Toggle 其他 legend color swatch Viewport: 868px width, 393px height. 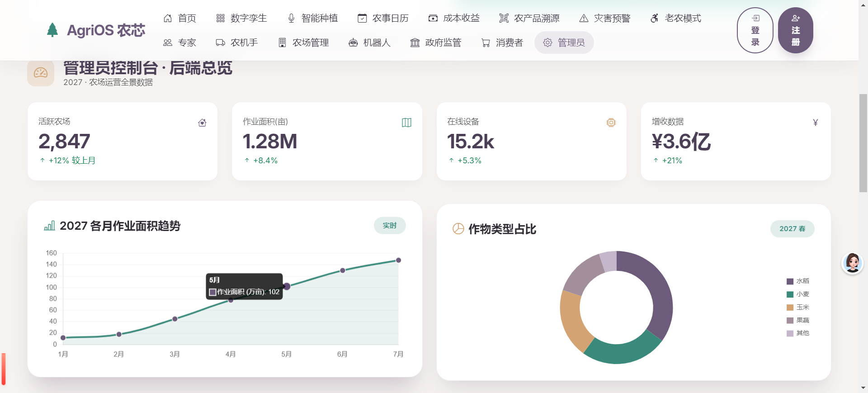(x=790, y=333)
